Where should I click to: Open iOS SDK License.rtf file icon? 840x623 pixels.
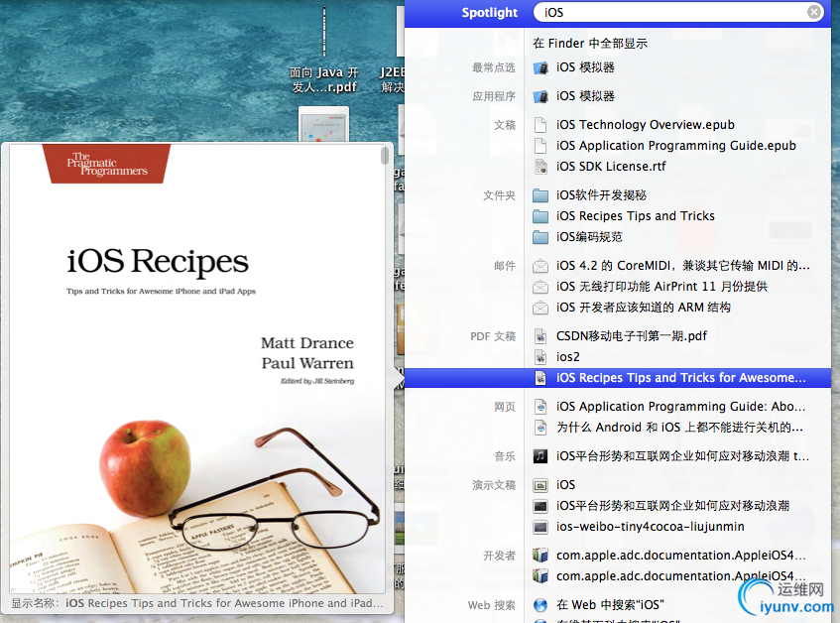pos(540,167)
